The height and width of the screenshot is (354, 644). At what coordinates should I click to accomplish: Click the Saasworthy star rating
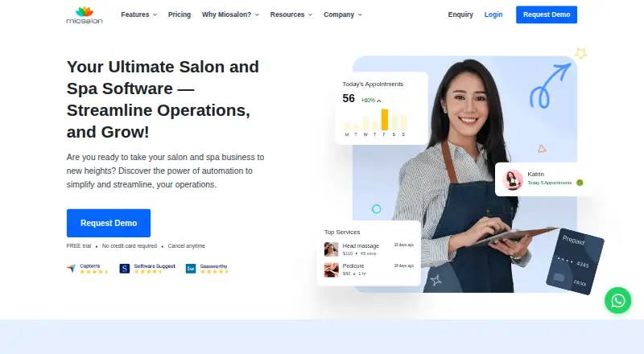pyautogui.click(x=214, y=272)
